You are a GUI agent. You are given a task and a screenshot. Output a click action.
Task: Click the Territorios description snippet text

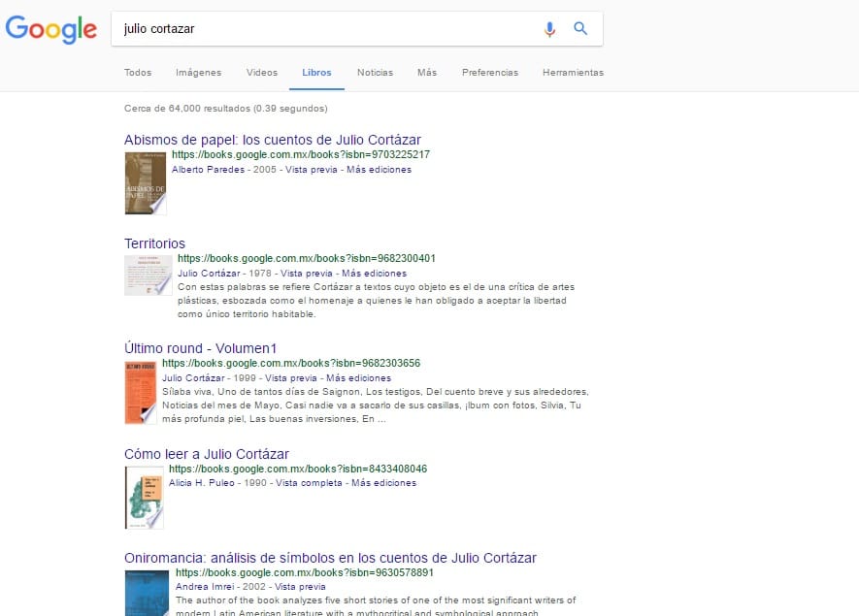coord(376,301)
